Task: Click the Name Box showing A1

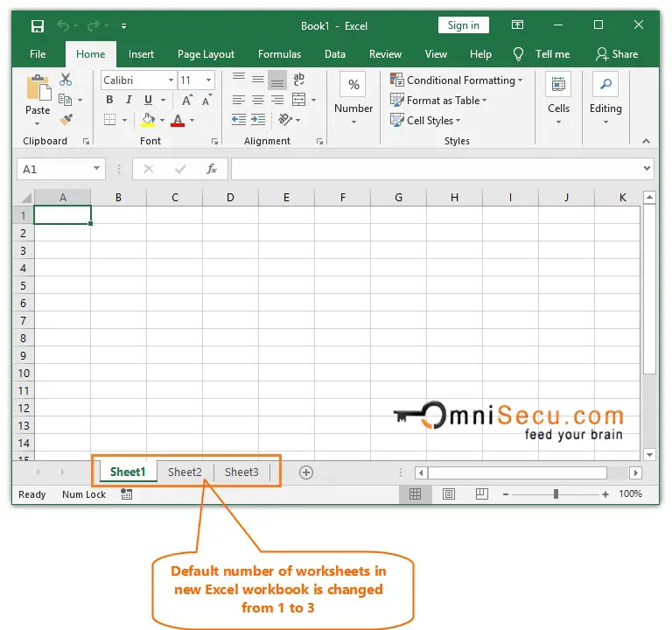Action: (x=61, y=169)
